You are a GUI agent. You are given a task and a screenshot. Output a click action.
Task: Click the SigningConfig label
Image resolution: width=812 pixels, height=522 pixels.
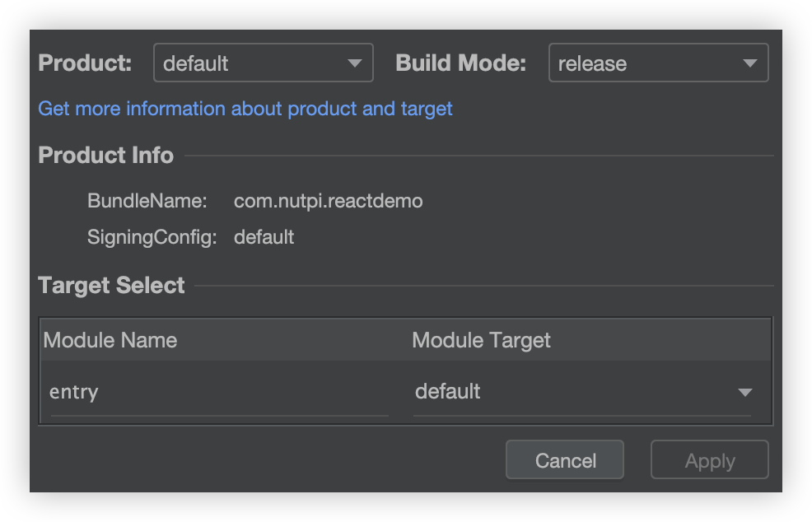pyautogui.click(x=152, y=238)
